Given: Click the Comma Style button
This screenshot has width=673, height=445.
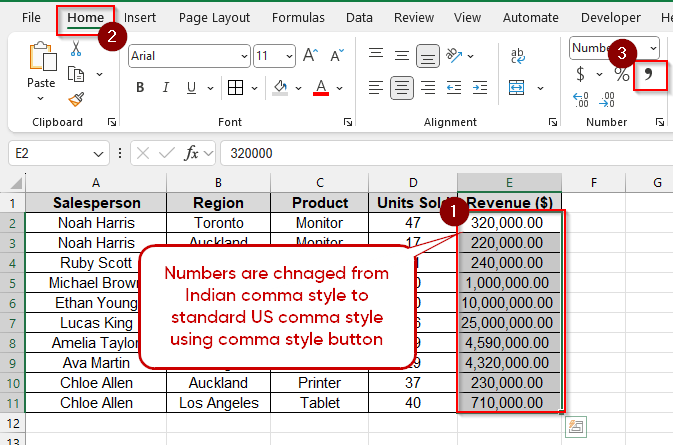Looking at the screenshot, I should pos(649,74).
